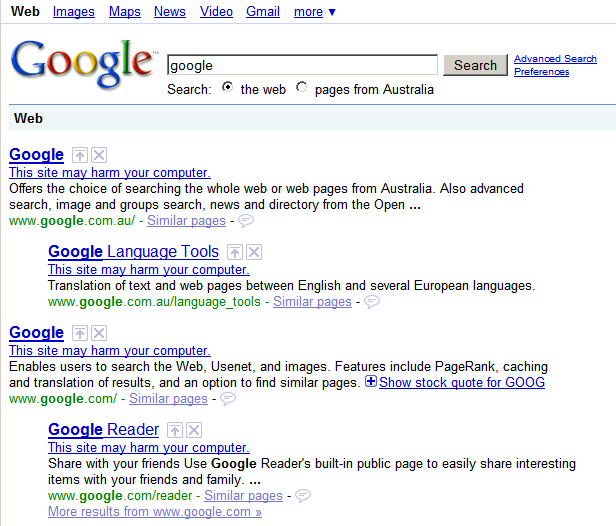The image size is (616, 526).
Task: Open the Maps tab
Action: pyautogui.click(x=125, y=12)
